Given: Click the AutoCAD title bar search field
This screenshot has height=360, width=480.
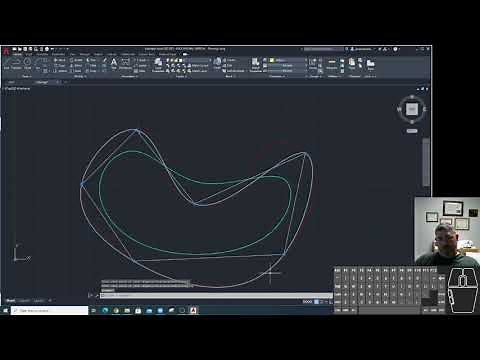Looking at the screenshot, I should click(323, 49).
